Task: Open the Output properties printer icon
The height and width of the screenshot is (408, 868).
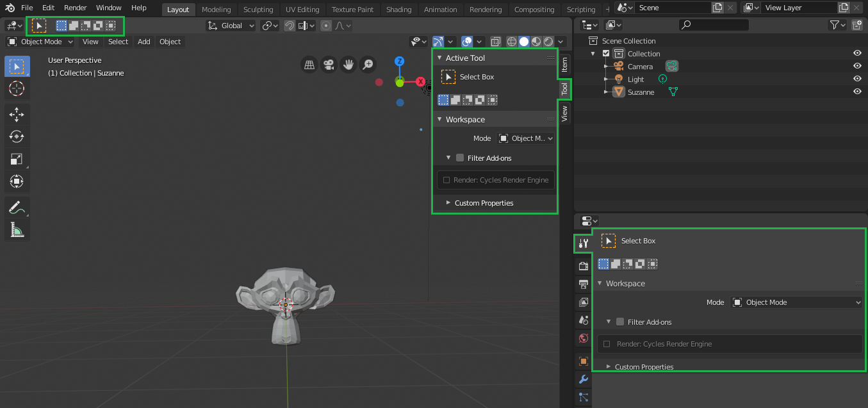Action: tap(583, 284)
